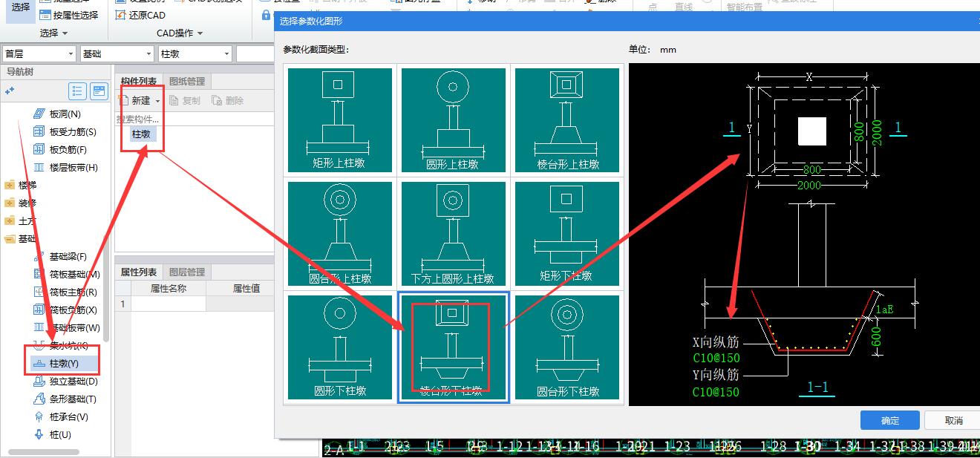Edit Y向纵筋 value C10@150
The height and width of the screenshot is (458, 980).
click(716, 392)
